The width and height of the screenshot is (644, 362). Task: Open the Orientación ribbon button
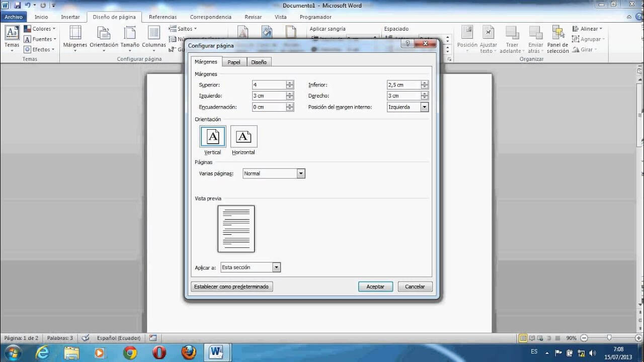(104, 37)
